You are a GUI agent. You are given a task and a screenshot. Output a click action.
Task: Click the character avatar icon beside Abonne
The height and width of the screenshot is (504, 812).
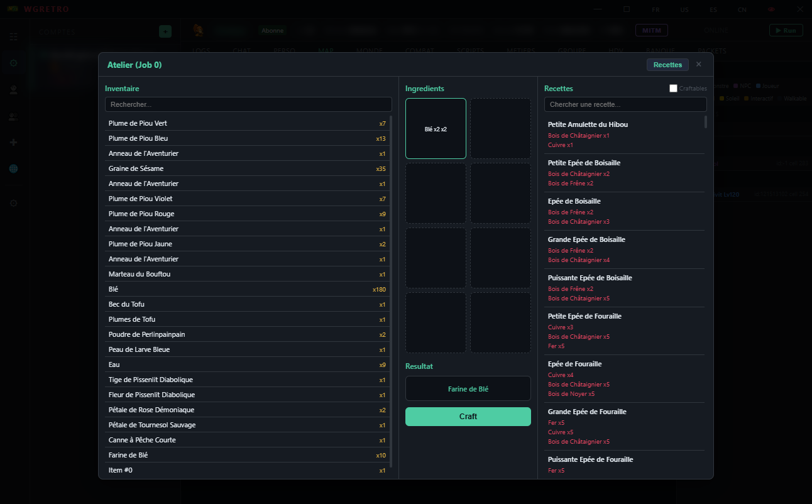(198, 30)
